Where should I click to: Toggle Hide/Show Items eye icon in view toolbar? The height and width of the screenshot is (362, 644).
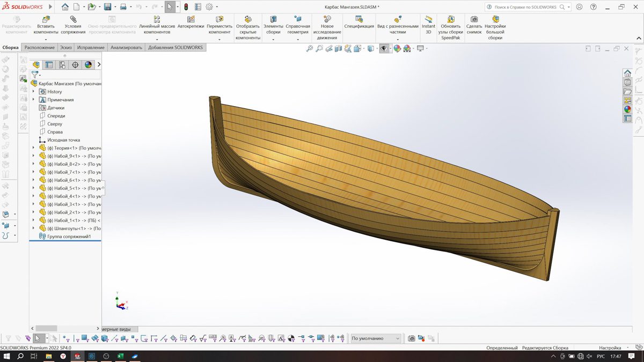[383, 49]
